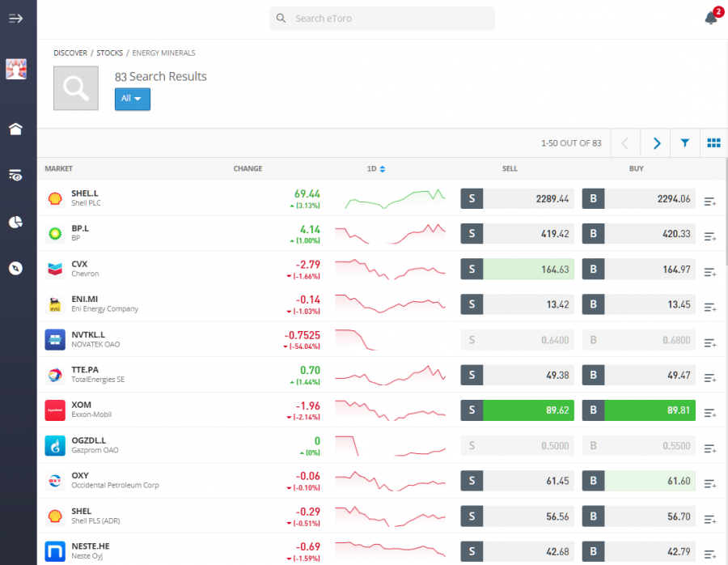This screenshot has height=565, width=728.
Task: Click the Chevron logo icon
Action: tap(55, 269)
